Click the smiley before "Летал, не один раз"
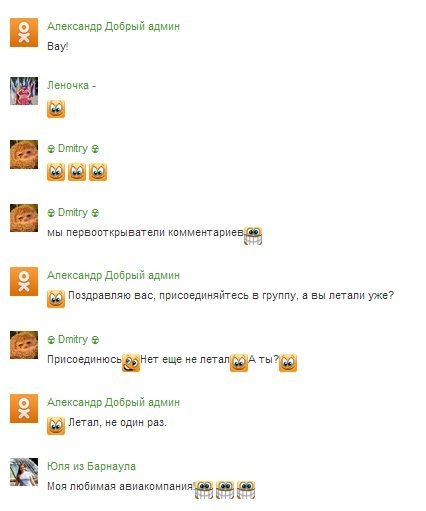 (x=56, y=426)
